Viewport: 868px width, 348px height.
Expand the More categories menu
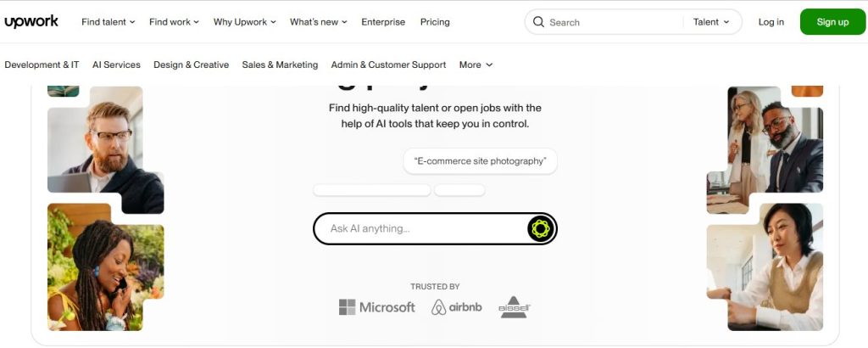pos(476,65)
